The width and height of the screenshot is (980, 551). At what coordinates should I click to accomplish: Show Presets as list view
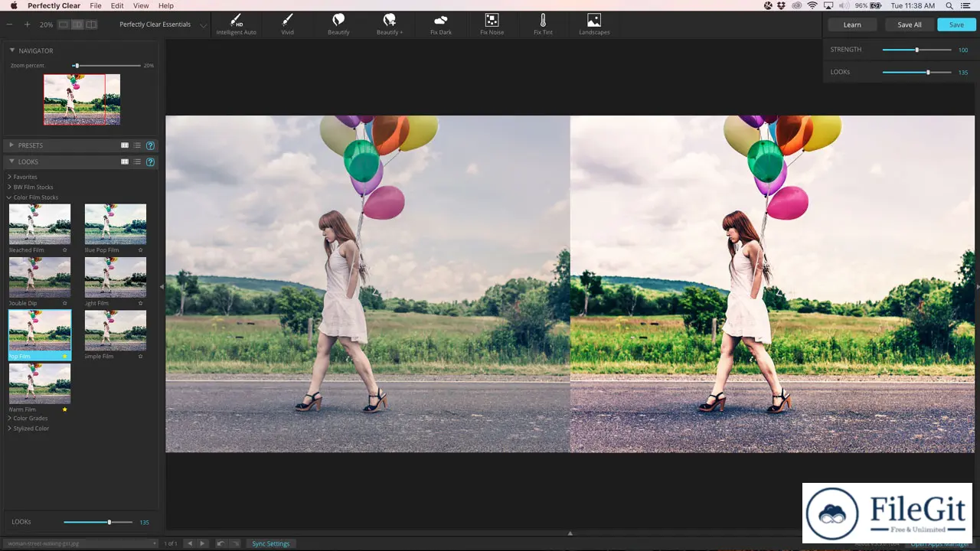tap(137, 145)
